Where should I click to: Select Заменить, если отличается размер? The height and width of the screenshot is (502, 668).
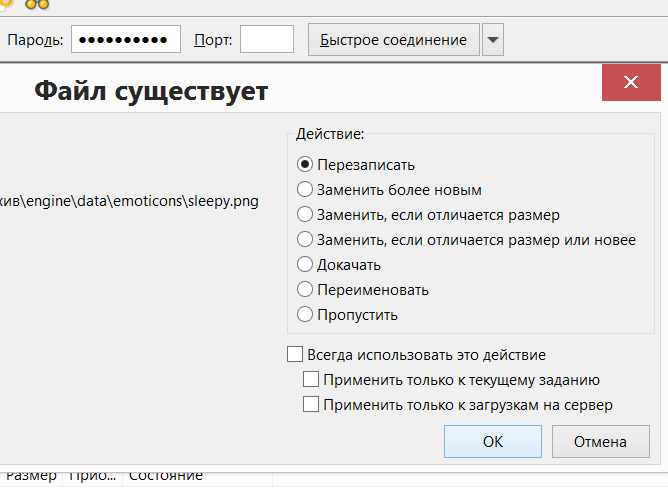click(306, 215)
